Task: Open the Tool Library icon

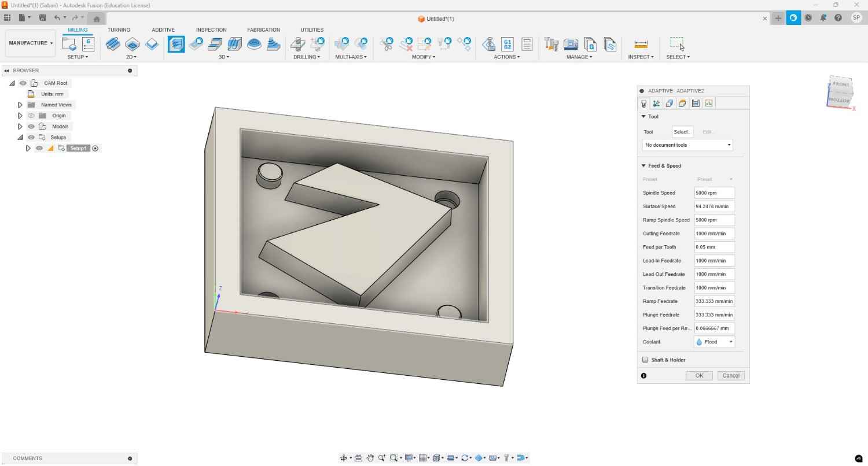Action: point(551,44)
